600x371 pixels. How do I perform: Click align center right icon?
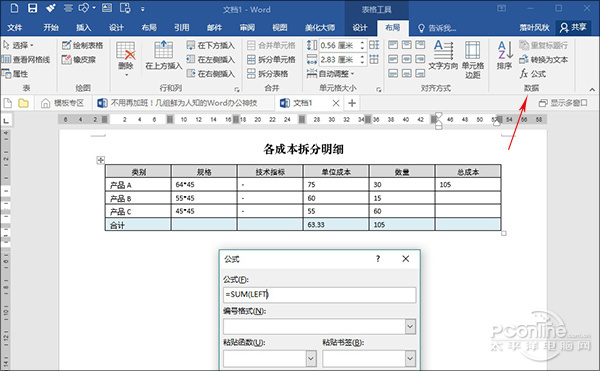(x=420, y=59)
